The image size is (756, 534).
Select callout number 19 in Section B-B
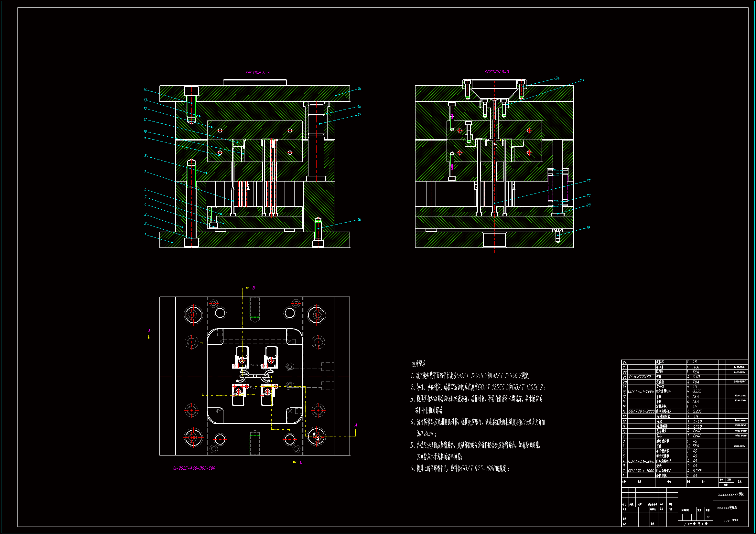[588, 227]
